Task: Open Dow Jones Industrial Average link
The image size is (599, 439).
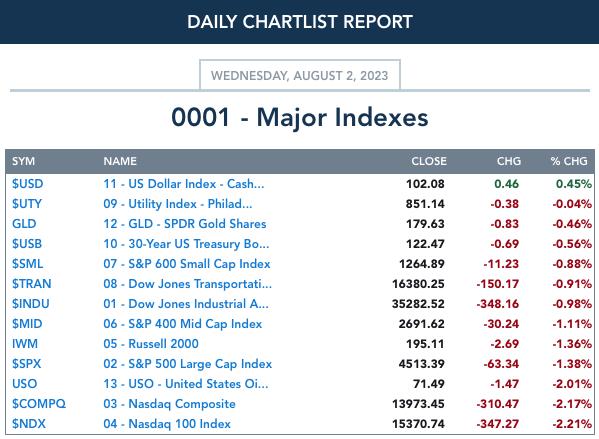Action: point(186,304)
